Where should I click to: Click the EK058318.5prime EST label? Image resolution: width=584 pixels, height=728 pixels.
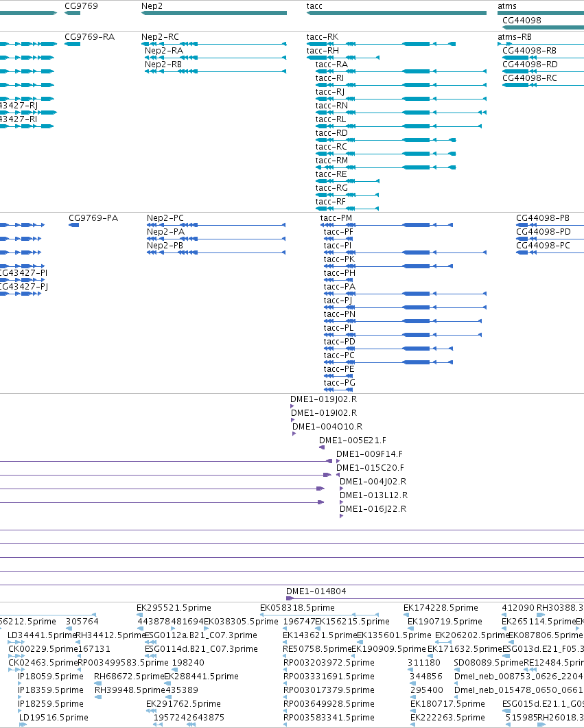click(x=297, y=608)
